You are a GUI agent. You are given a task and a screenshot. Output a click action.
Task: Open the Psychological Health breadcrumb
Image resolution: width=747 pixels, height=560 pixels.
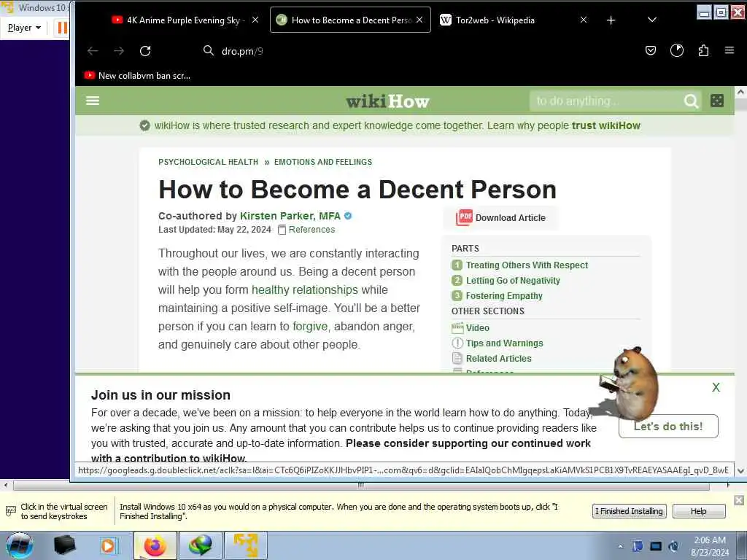(208, 162)
